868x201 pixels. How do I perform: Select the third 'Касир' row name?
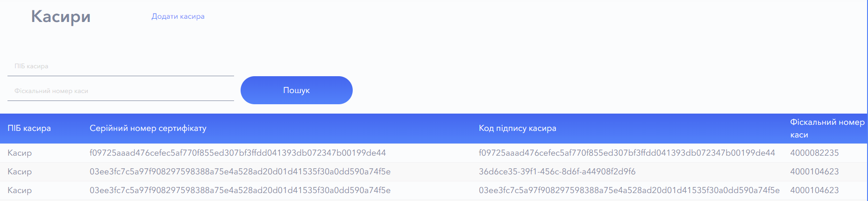point(20,190)
